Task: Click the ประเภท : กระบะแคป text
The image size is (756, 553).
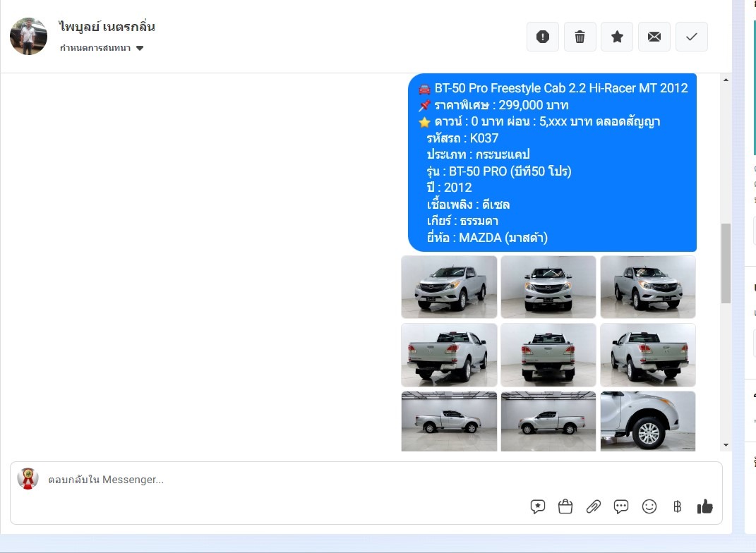Action: (479, 154)
